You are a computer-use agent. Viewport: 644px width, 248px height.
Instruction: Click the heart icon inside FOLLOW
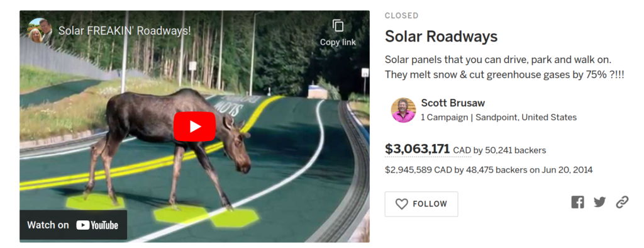pos(401,204)
